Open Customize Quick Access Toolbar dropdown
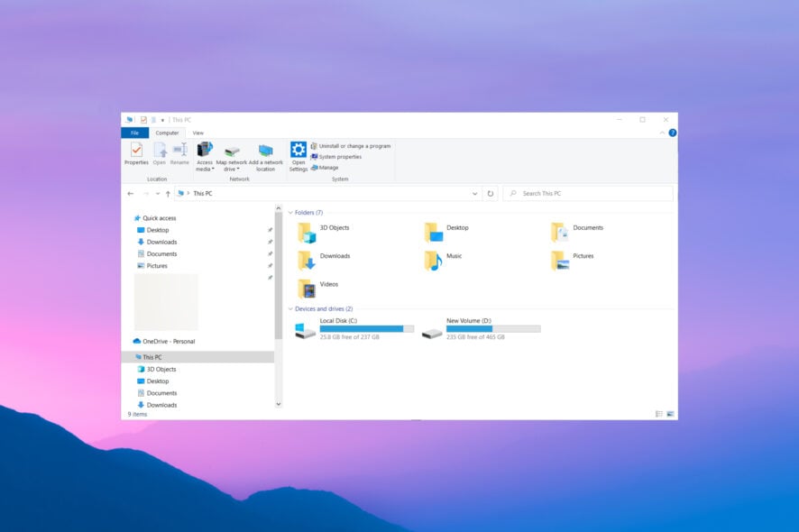Image resolution: width=799 pixels, height=532 pixels. 162,120
